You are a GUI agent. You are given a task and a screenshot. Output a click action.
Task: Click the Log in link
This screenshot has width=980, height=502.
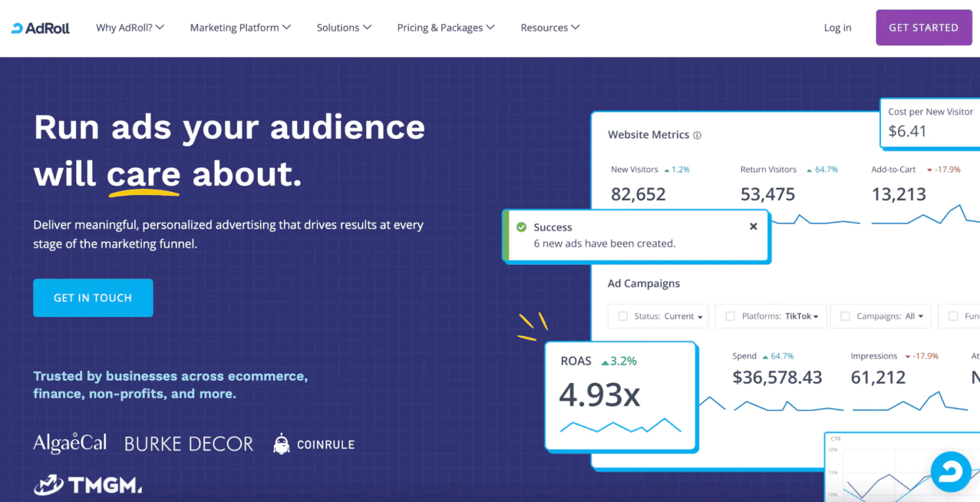837,28
